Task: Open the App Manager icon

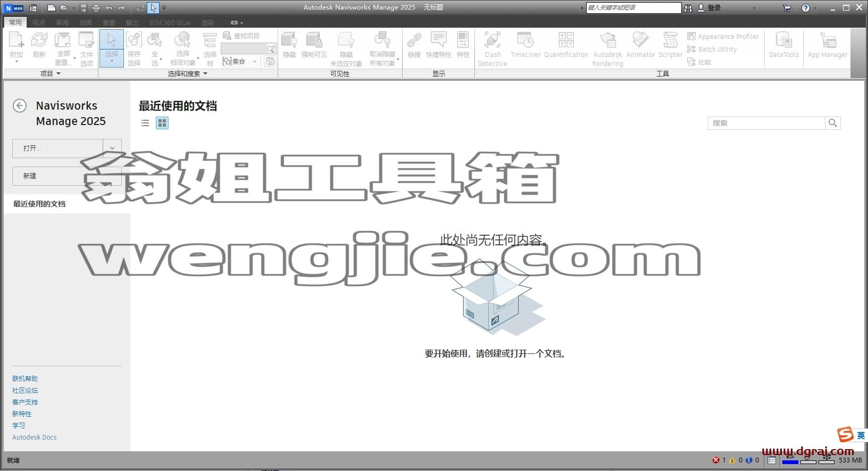Action: tap(828, 45)
